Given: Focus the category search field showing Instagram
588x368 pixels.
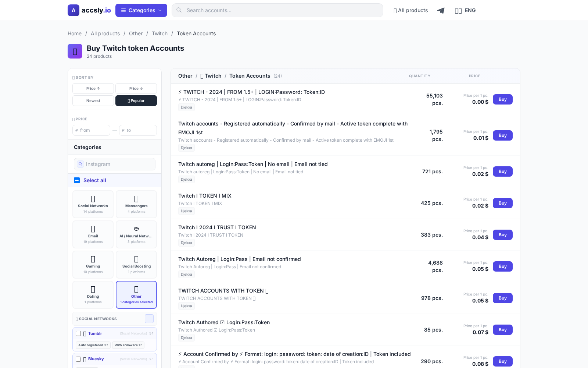Looking at the screenshot, I should (x=115, y=164).
